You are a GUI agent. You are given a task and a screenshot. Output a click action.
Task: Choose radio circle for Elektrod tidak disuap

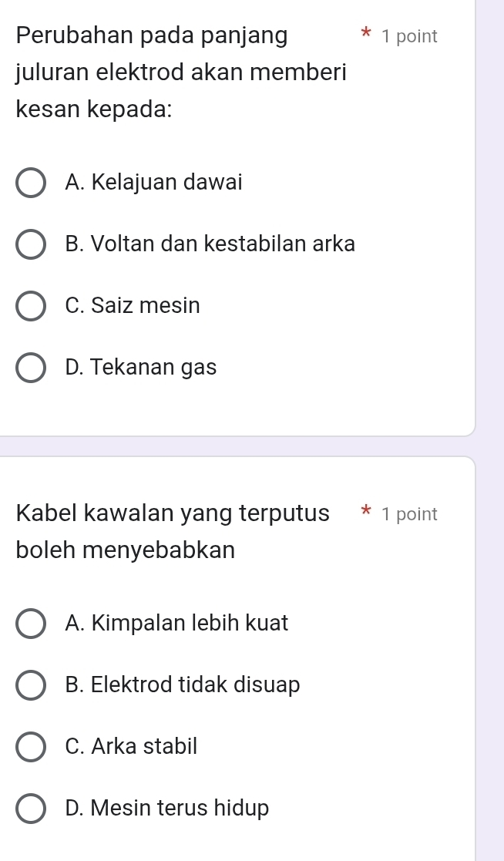pyautogui.click(x=31, y=685)
